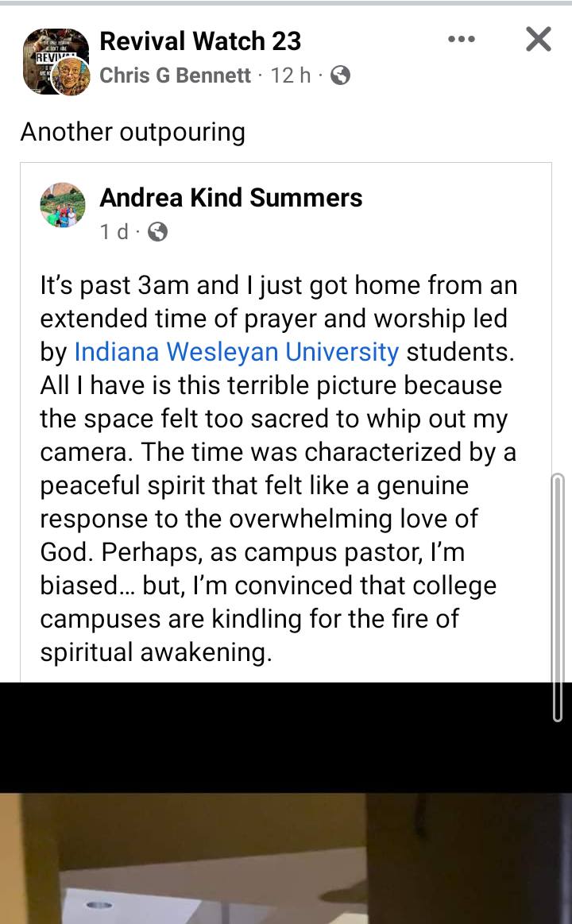The width and height of the screenshot is (572, 924).
Task: Open the three-dot post options menu
Action: pos(461,39)
